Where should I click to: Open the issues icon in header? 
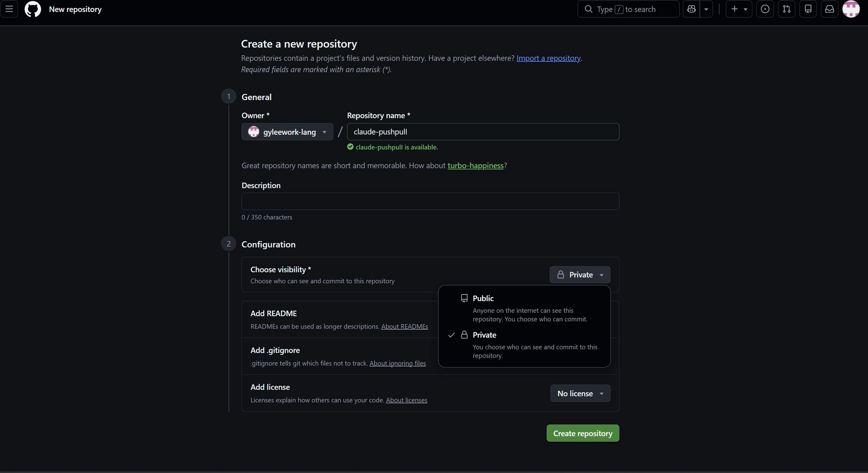765,9
